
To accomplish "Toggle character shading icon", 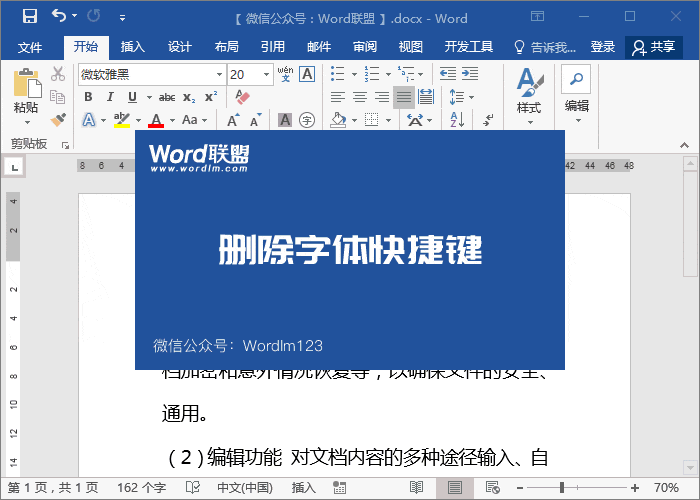I will pyautogui.click(x=285, y=120).
